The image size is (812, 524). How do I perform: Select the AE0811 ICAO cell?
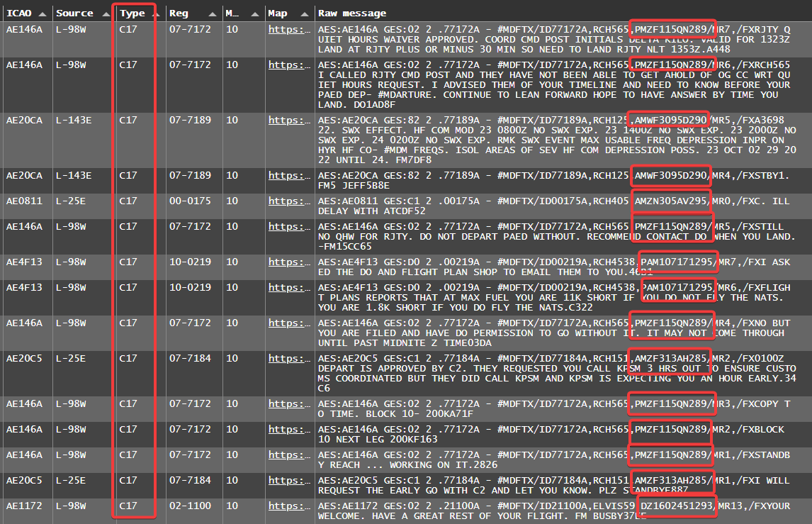(x=24, y=201)
